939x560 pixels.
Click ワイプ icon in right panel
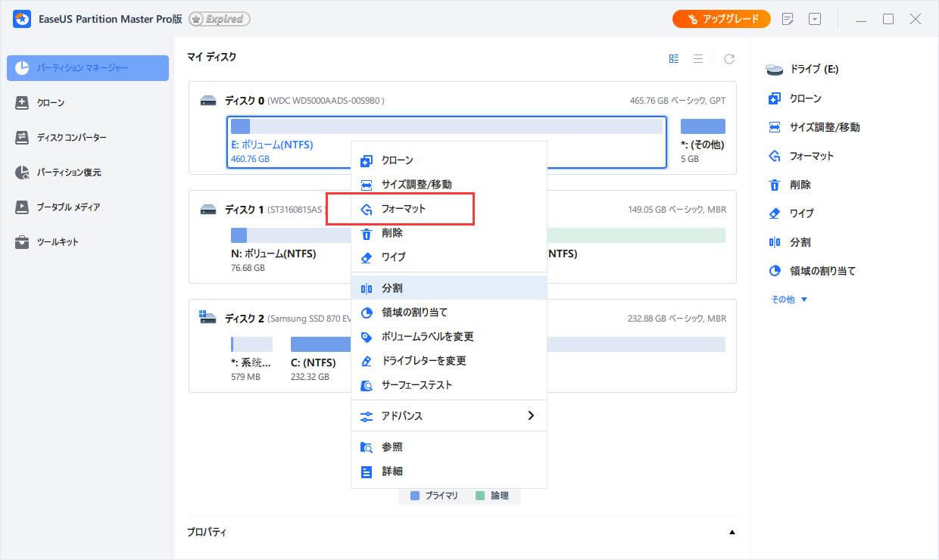point(774,213)
